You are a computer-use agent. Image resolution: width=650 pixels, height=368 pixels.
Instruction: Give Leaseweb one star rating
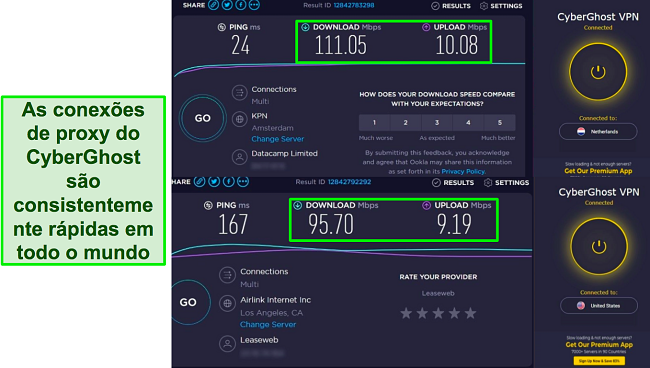(406, 313)
